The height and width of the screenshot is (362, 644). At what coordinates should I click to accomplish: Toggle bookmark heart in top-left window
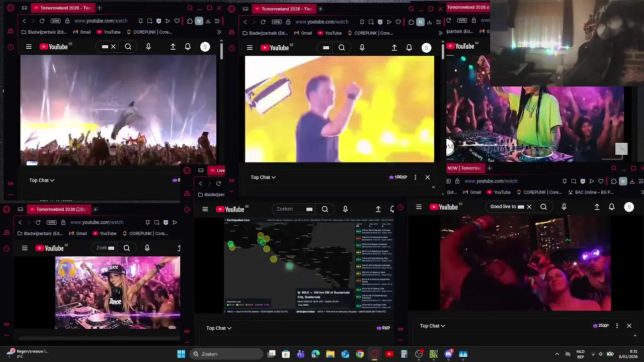177,21
